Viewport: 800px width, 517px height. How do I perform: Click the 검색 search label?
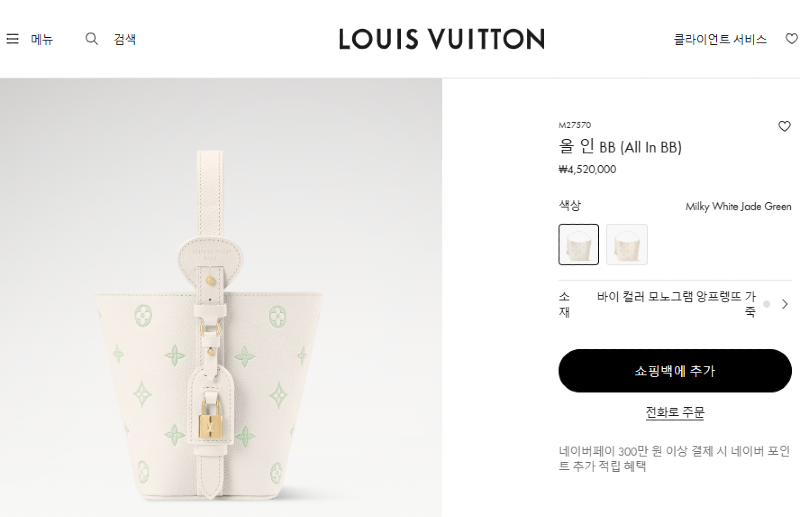[x=124, y=39]
